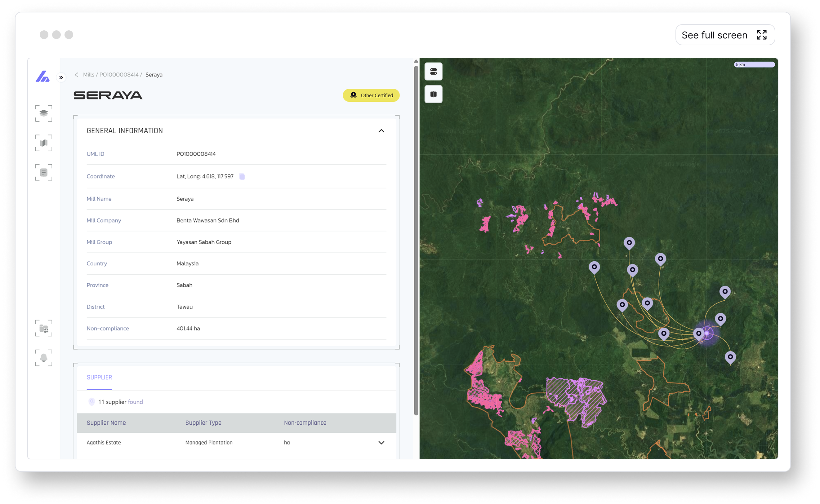Click the app logo in the sidebar
The image size is (820, 504).
click(43, 76)
